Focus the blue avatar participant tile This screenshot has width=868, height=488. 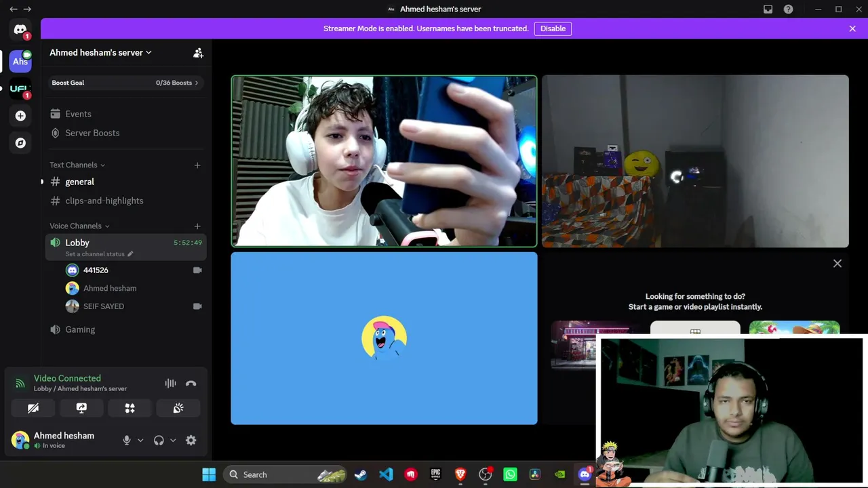pyautogui.click(x=384, y=338)
